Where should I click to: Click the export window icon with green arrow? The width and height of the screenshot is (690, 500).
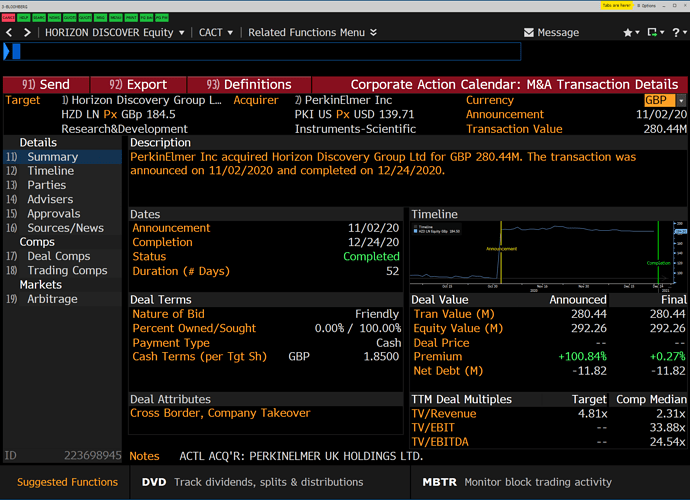point(653,33)
